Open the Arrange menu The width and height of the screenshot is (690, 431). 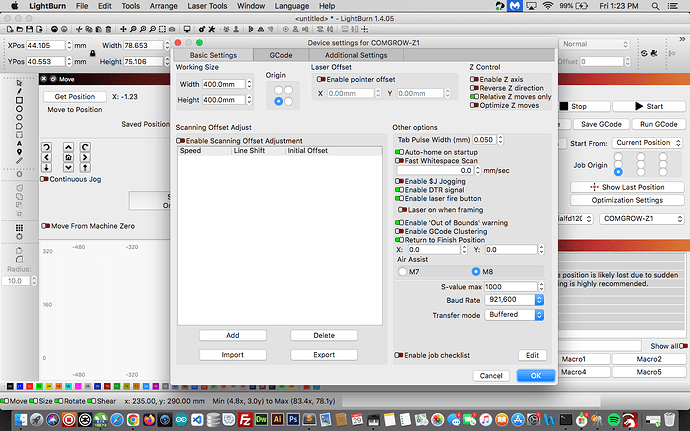[164, 6]
